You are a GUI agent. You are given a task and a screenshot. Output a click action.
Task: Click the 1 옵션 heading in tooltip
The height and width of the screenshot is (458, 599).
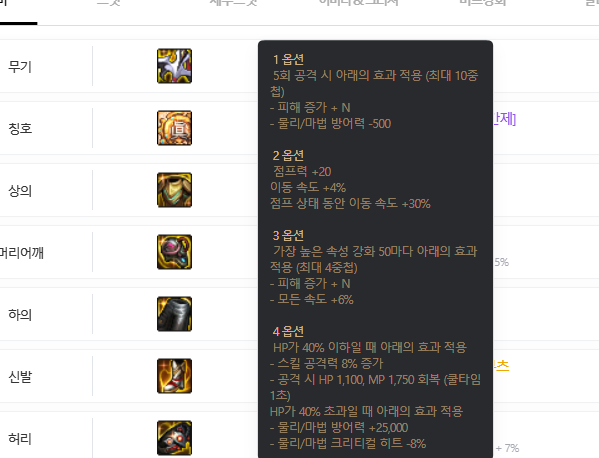click(288, 60)
